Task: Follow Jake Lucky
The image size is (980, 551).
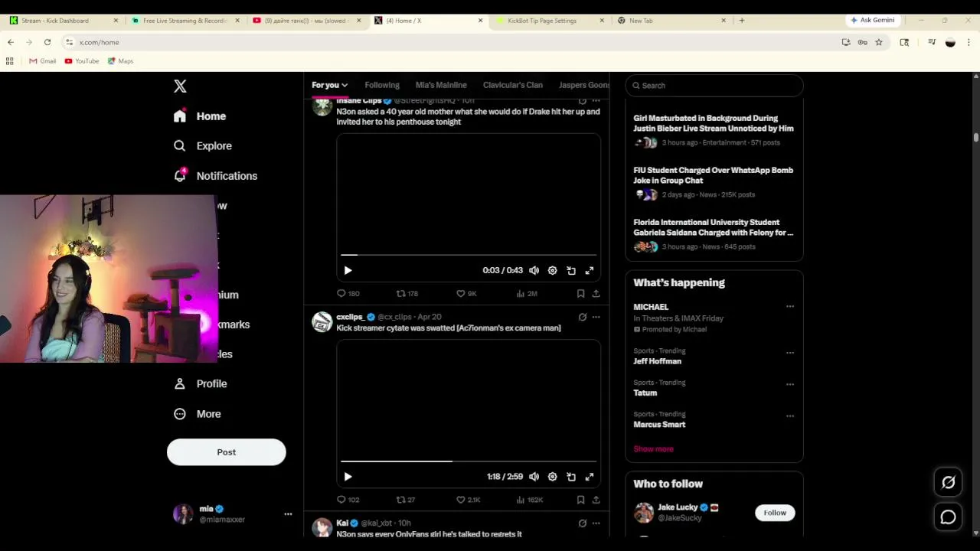Action: coord(775,513)
